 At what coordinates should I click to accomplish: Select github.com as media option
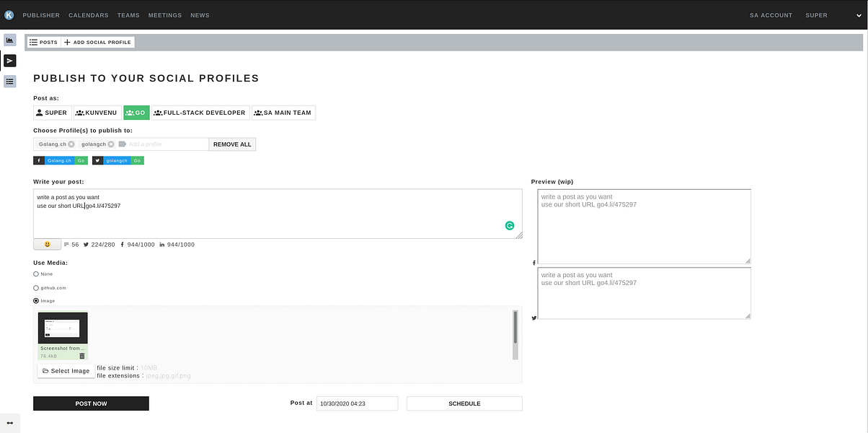(36, 288)
